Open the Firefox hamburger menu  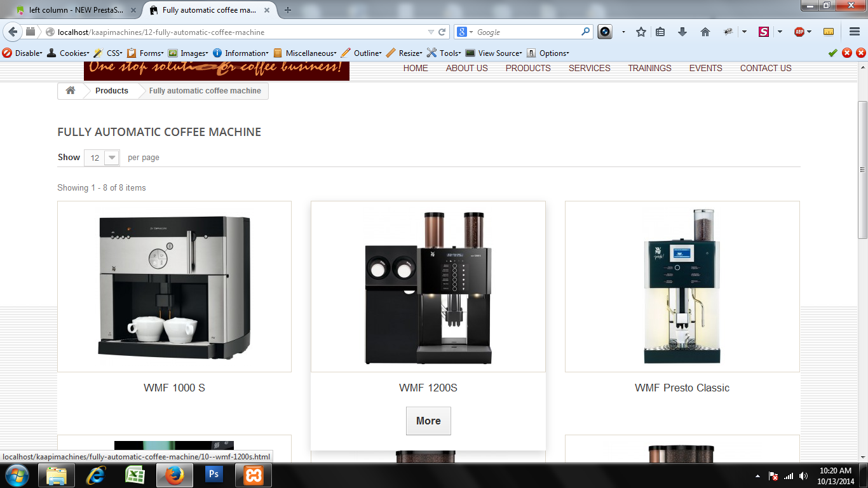click(x=855, y=32)
